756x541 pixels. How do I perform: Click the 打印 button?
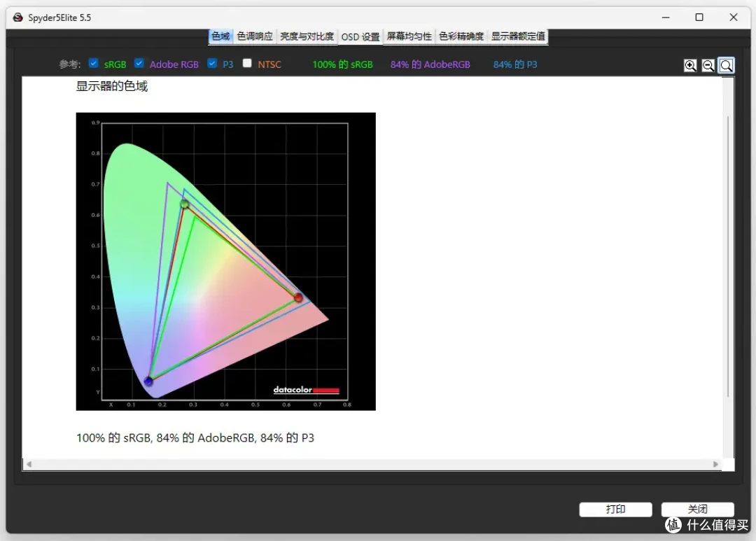pyautogui.click(x=616, y=510)
